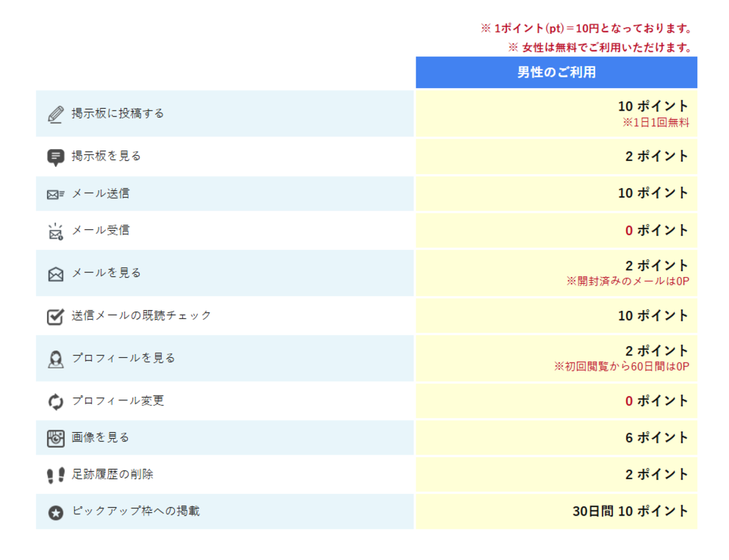Viewport: 729px width, 560px height.
Task: Click the camera icon beside 画像を見る
Action: click(x=56, y=438)
